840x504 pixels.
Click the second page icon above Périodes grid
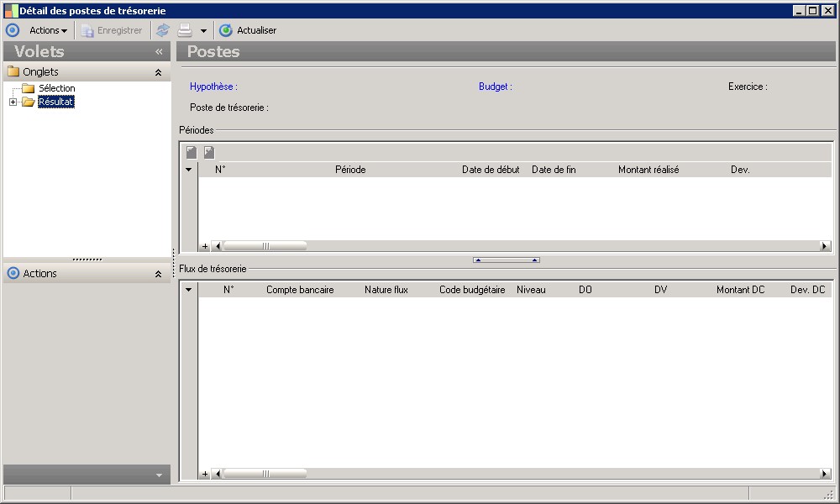(209, 152)
